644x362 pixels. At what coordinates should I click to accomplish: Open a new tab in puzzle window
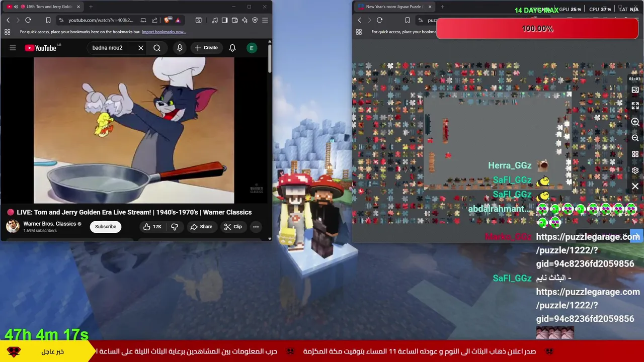(x=442, y=7)
